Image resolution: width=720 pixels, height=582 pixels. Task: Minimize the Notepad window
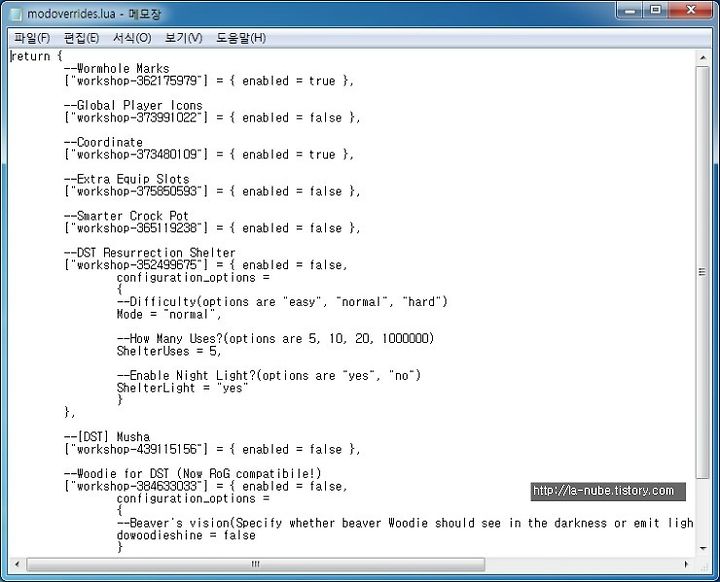pyautogui.click(x=629, y=10)
